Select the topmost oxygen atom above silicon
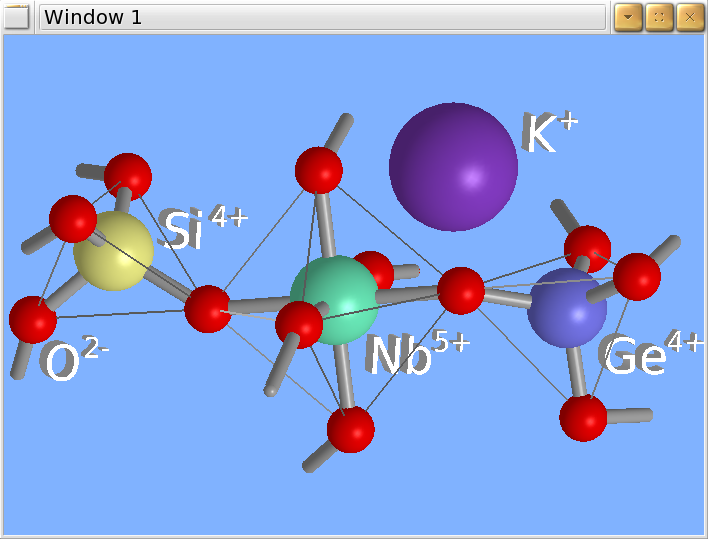Image resolution: width=708 pixels, height=539 pixels. pos(128,177)
